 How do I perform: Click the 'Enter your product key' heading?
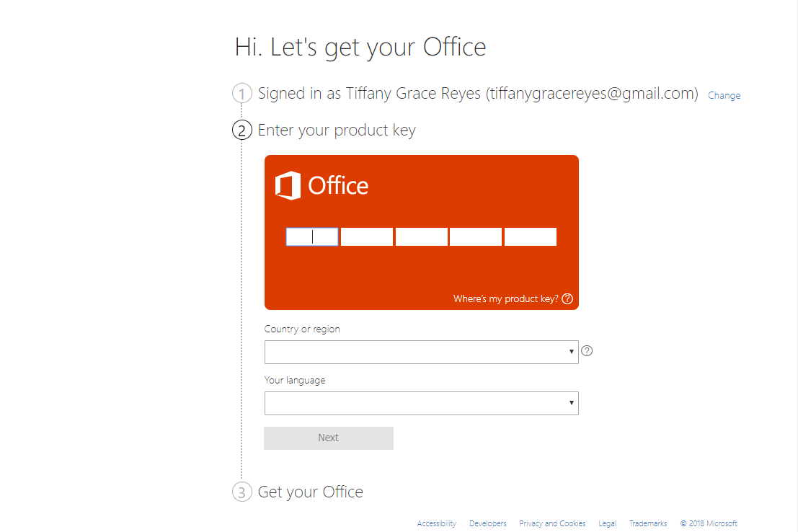337,130
